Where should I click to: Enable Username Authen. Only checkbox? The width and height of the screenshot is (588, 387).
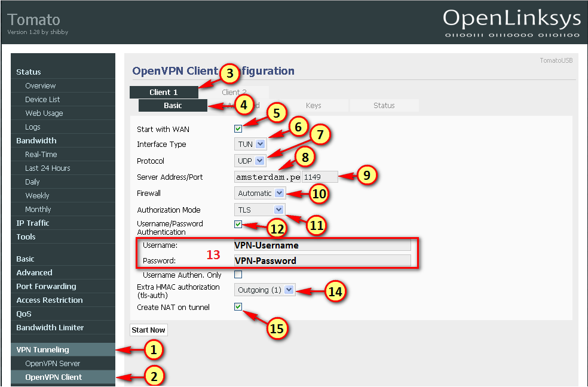[238, 275]
